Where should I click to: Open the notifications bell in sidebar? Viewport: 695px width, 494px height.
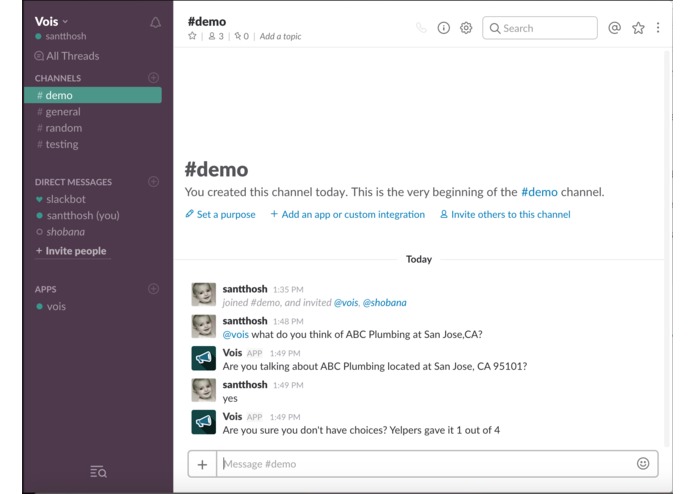click(155, 22)
